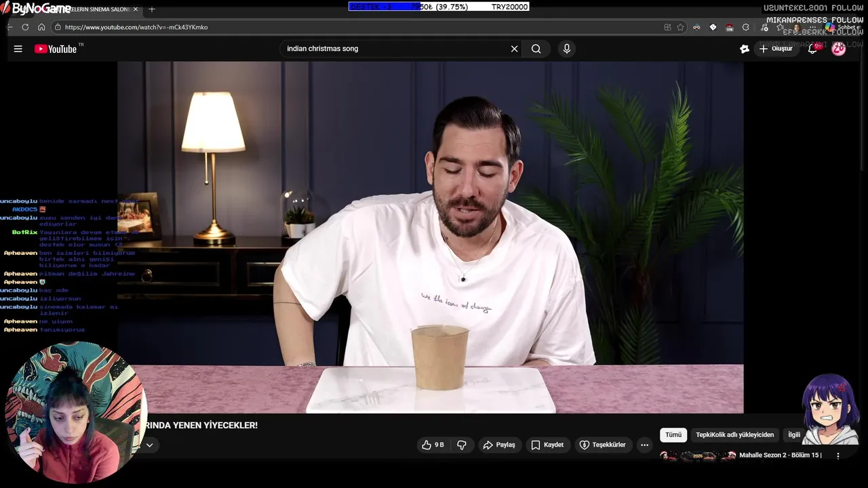The height and width of the screenshot is (488, 868).
Task: Click the sparkle icon left of Oluştur
Action: tap(744, 49)
